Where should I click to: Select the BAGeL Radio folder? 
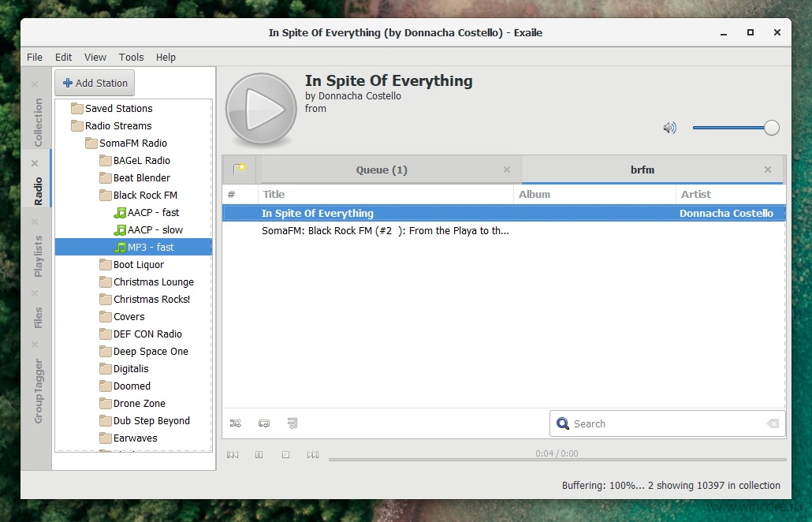coord(141,161)
